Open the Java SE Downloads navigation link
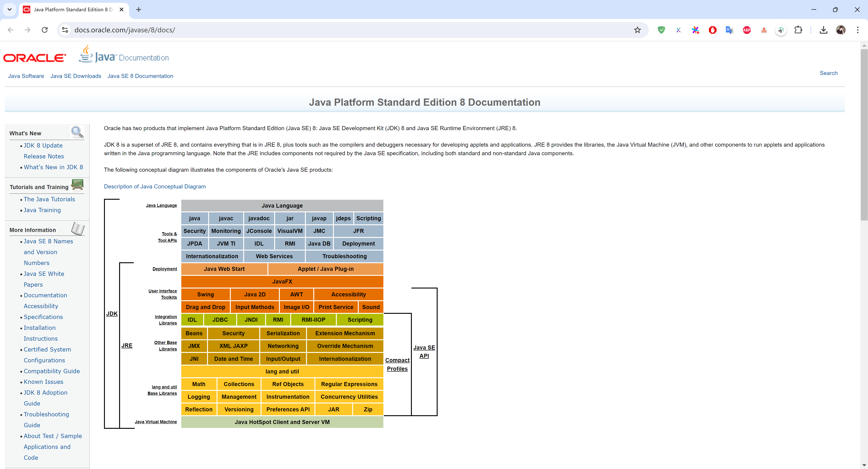Screen dimensions: 868x469 [75, 76]
